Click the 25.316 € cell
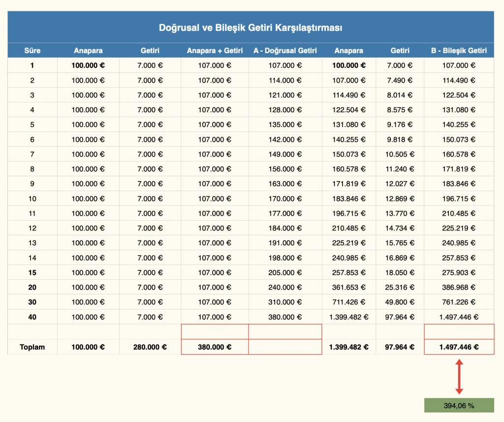The image size is (504, 422). point(400,288)
